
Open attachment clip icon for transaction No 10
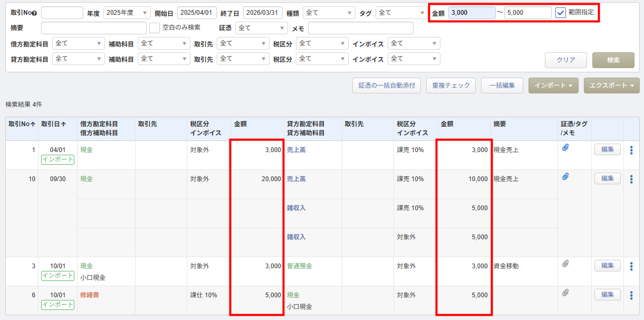565,177
